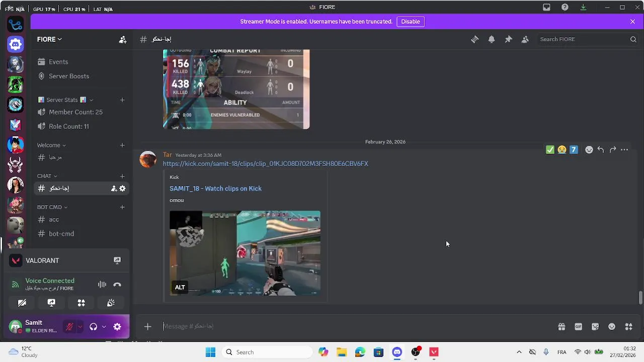Open Windows Start menu
Viewport: 644px width, 362px height.
[210, 352]
